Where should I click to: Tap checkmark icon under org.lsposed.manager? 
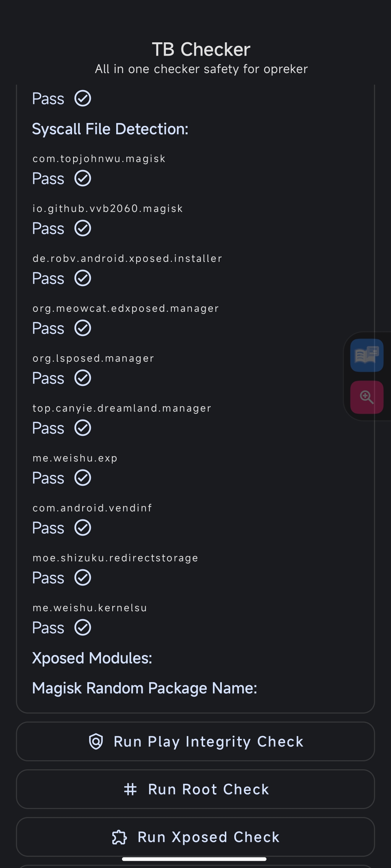tap(83, 378)
